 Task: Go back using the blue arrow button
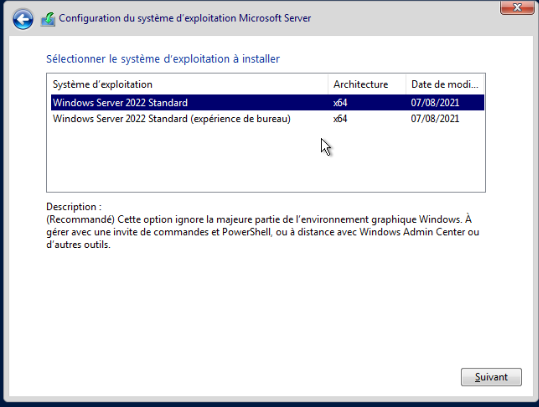pos(23,19)
